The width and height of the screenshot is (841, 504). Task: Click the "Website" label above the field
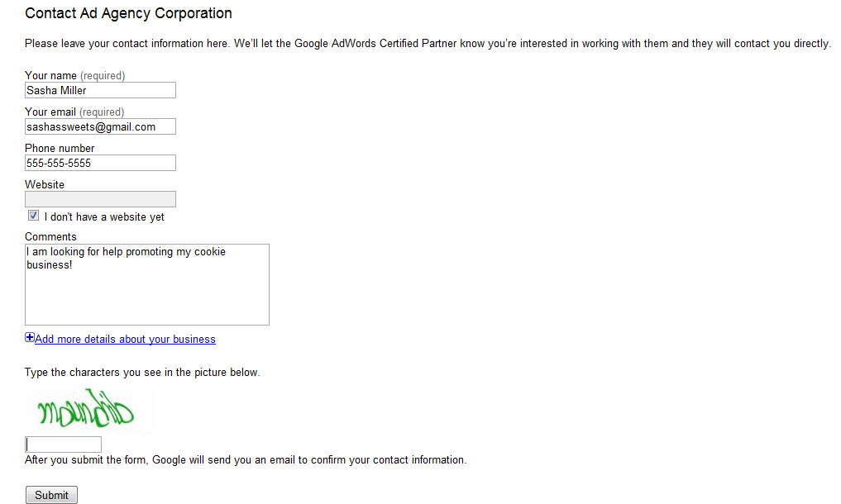[x=45, y=184]
